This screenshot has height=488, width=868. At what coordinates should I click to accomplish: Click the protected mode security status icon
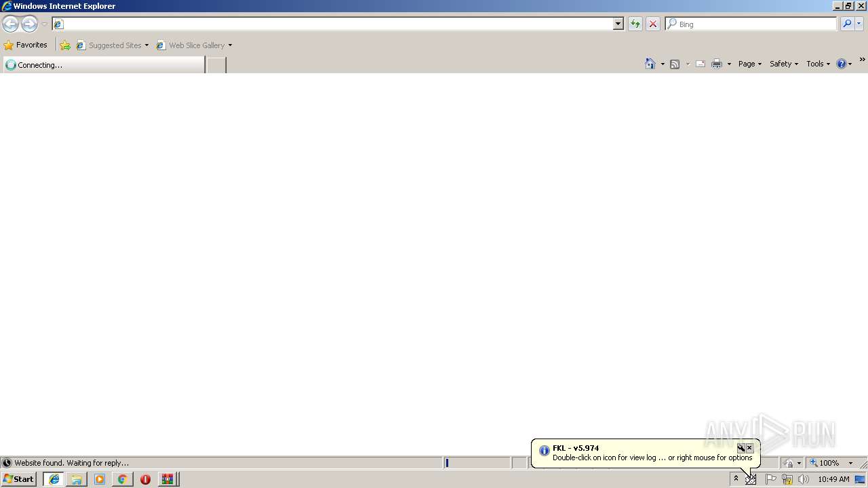click(789, 463)
